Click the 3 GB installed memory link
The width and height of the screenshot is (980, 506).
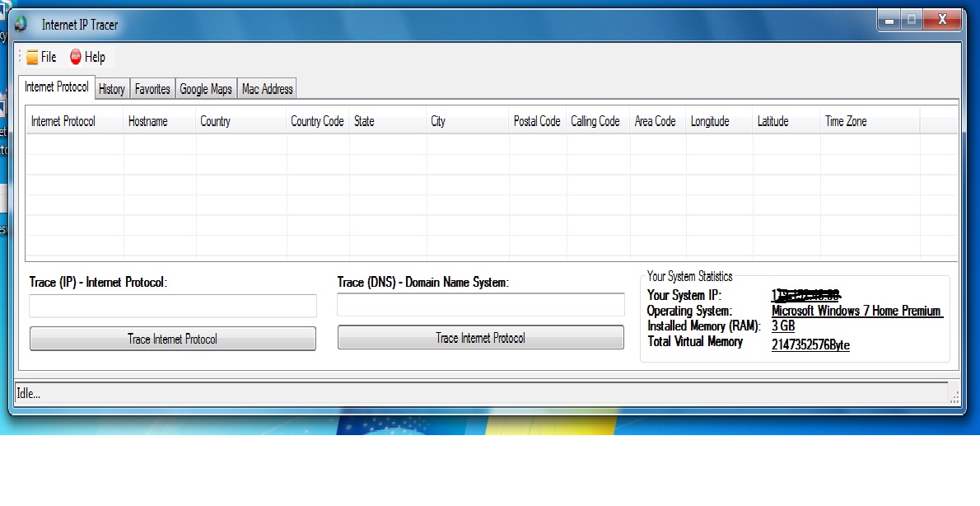coord(781,326)
